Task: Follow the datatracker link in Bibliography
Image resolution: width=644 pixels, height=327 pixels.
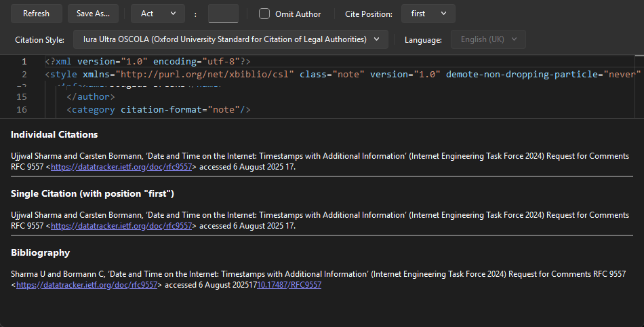Action: pos(88,285)
